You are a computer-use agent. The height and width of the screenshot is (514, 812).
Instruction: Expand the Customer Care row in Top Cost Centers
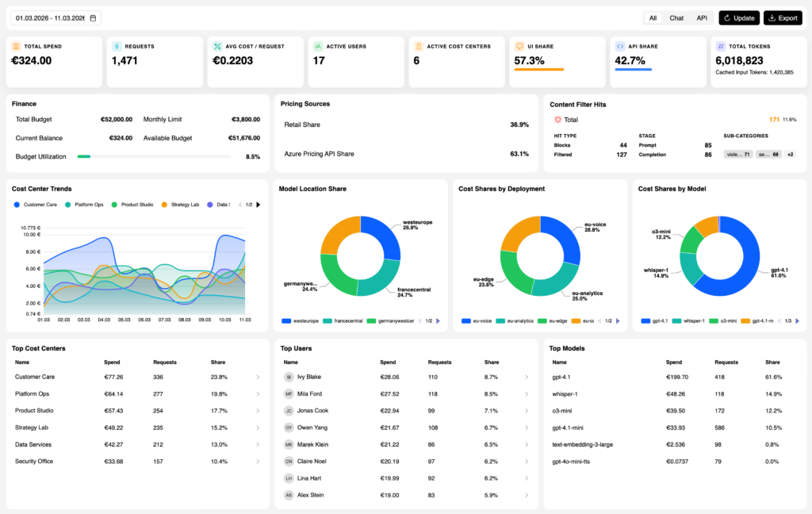[258, 378]
